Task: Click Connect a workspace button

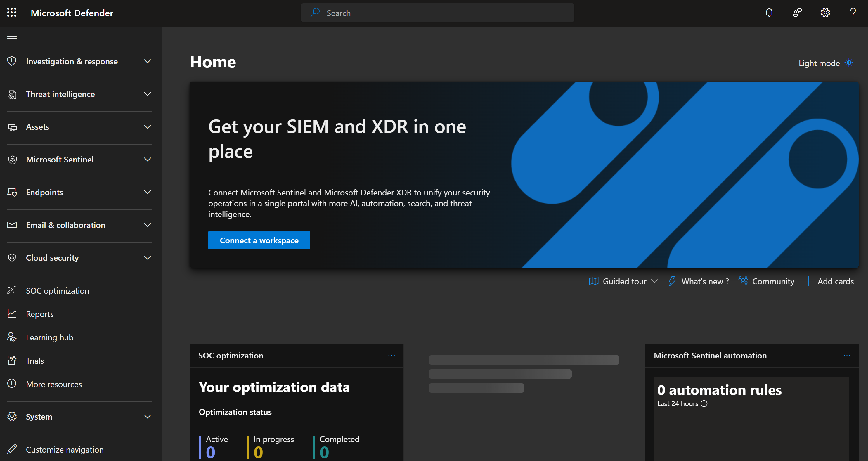Action: [x=259, y=240]
